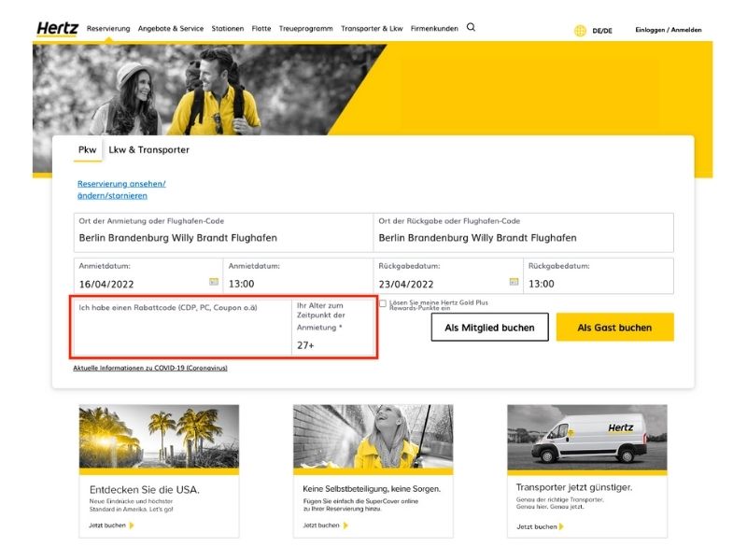Image resolution: width=747 pixels, height=560 pixels.
Task: Click Als Gast buchen button
Action: coord(615,328)
